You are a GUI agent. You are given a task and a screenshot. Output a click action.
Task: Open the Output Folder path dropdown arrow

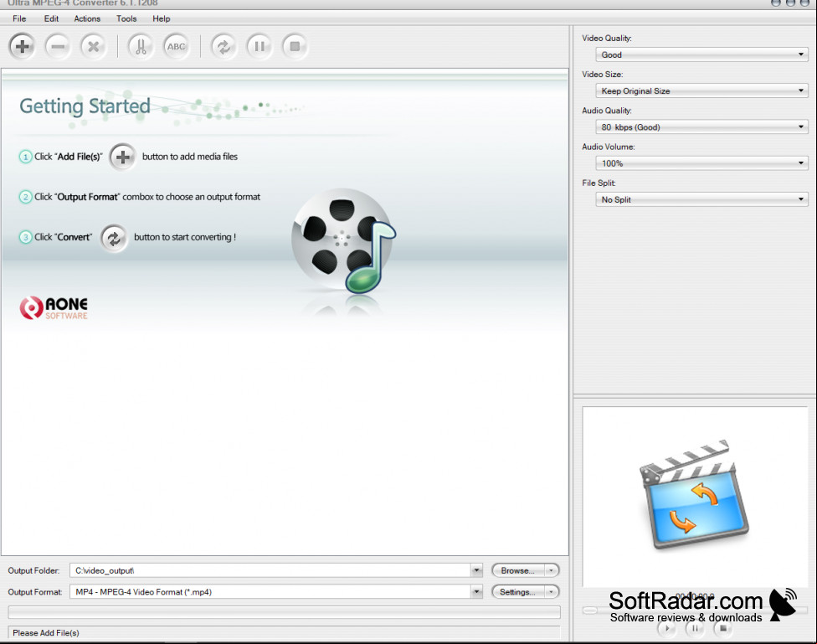pos(476,570)
